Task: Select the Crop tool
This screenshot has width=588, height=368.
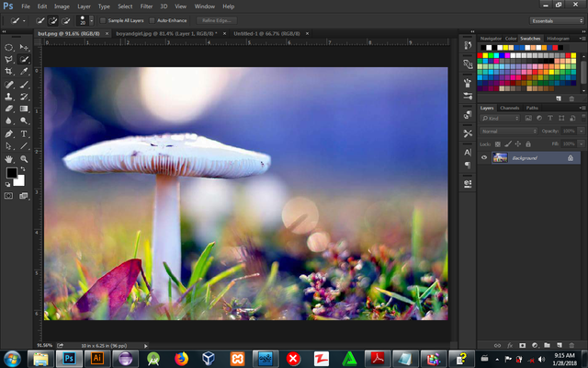Action: coord(9,71)
